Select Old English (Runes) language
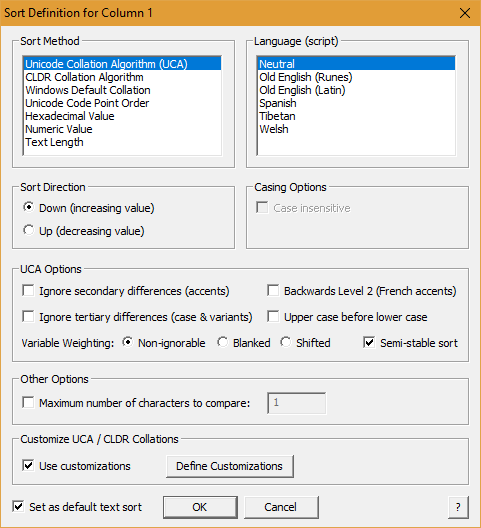This screenshot has height=528, width=481. (x=356, y=77)
